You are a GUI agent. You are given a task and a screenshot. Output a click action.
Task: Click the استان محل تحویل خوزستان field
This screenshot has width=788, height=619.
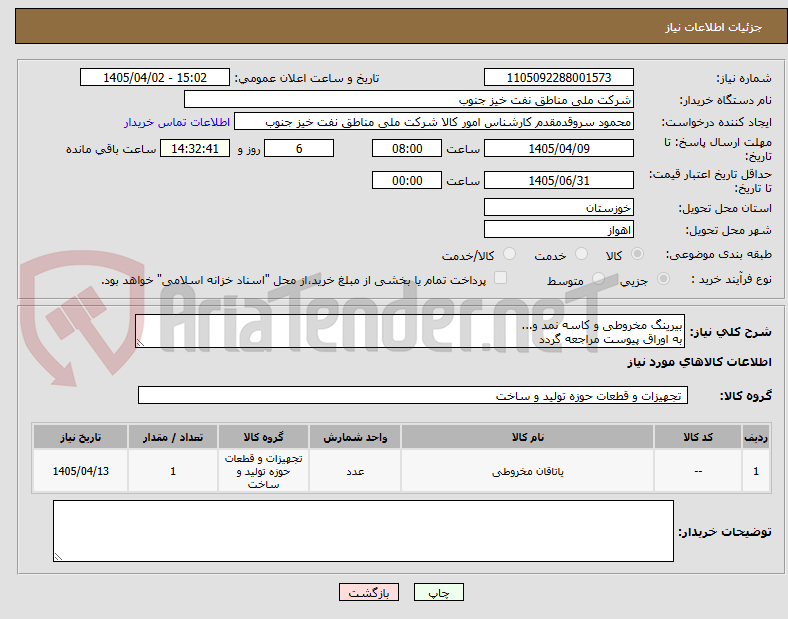[x=558, y=208]
